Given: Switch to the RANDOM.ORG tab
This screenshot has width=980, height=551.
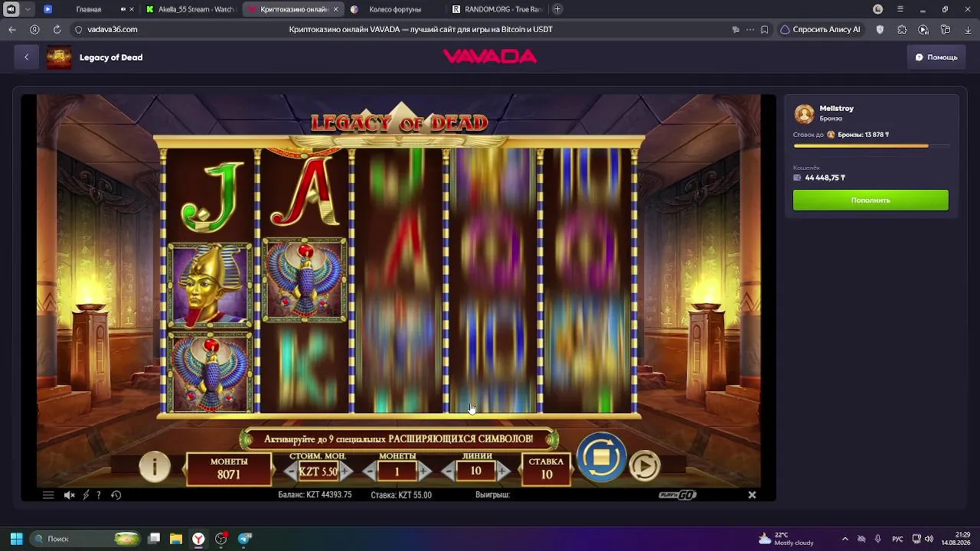Looking at the screenshot, I should click(496, 9).
